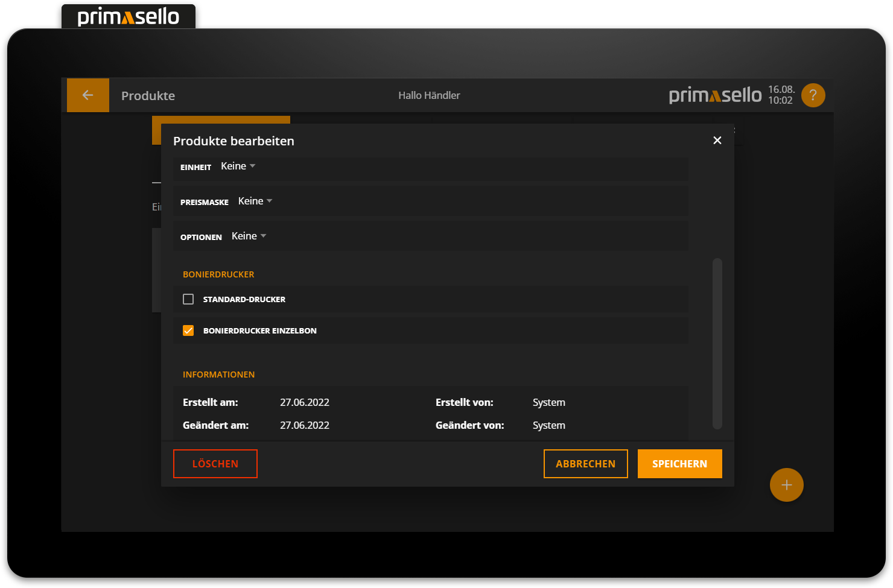Image resolution: width=893 pixels, height=588 pixels.
Task: Open the Preismaske dropdown
Action: tap(255, 201)
